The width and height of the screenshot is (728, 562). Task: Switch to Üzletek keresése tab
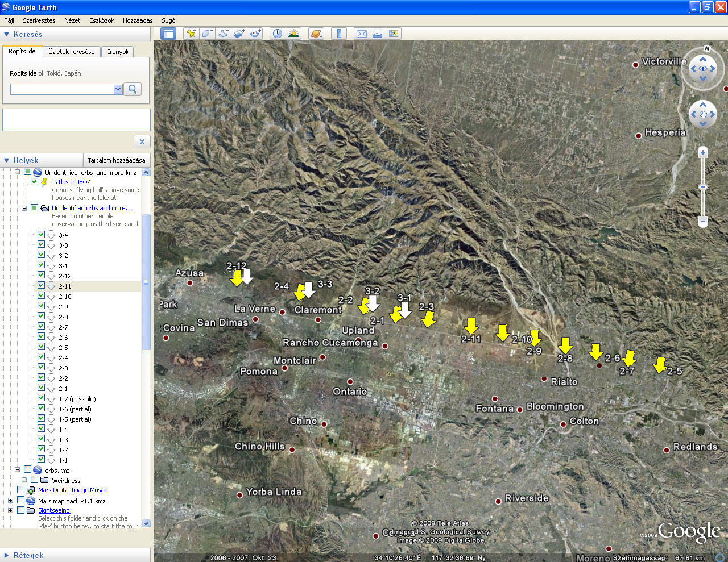72,52
